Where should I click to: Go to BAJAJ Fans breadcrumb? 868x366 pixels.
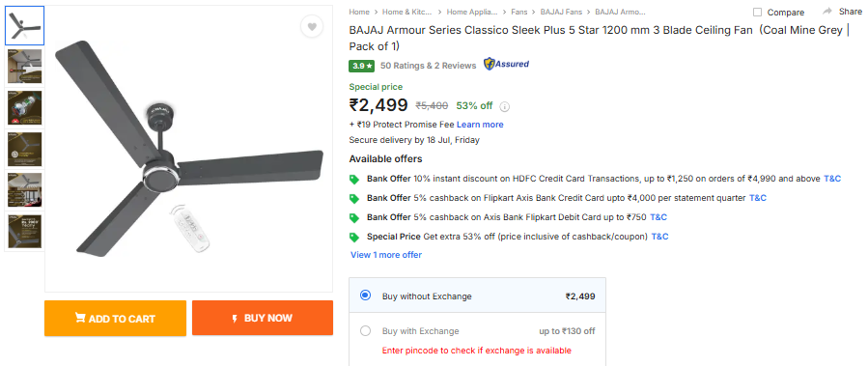560,12
